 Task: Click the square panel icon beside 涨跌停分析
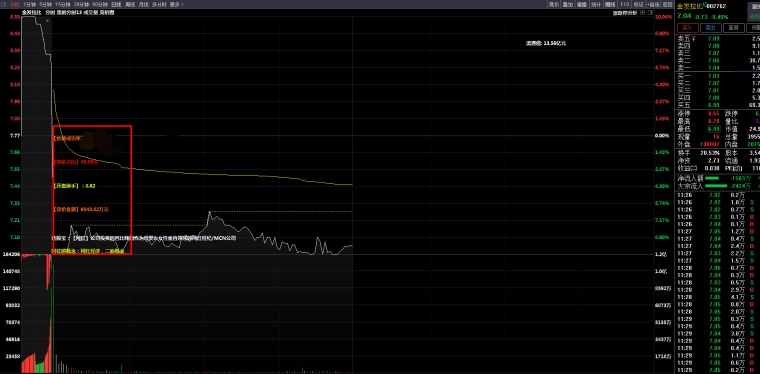[x=649, y=13]
